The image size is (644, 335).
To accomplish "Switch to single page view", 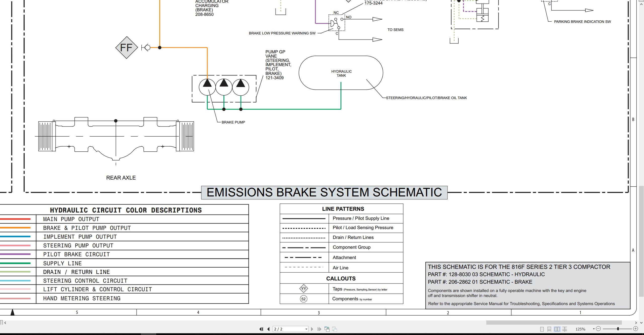I will pyautogui.click(x=542, y=329).
